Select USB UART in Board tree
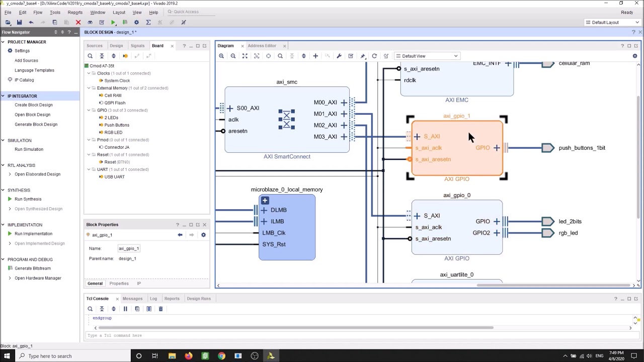The height and width of the screenshot is (362, 644). 114,177
